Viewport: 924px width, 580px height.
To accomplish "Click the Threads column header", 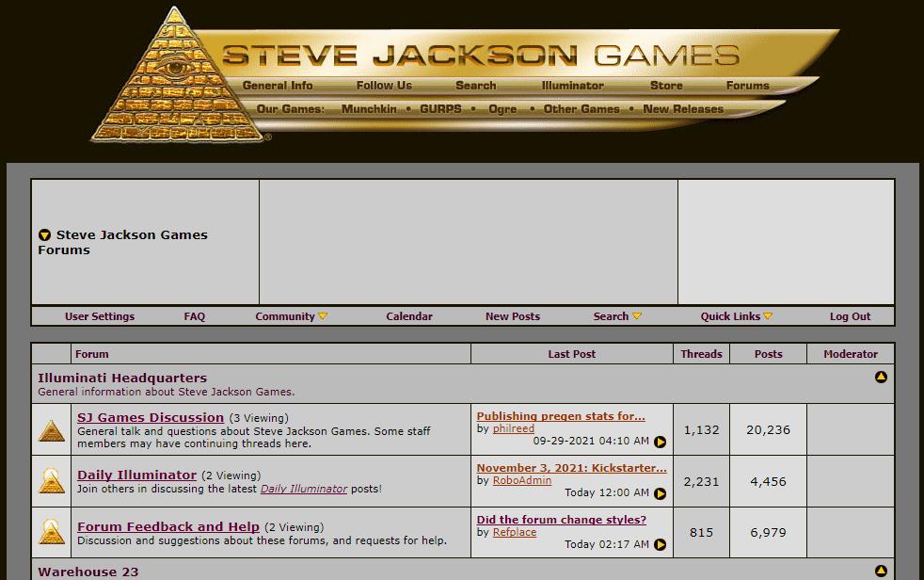I will coord(701,354).
